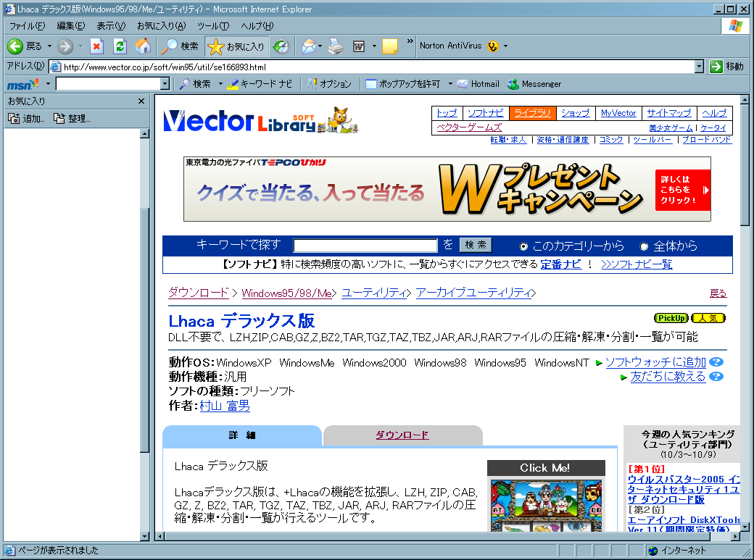Open Hotmail from the MSN toolbar
Viewport: 754px width, 560px height.
click(478, 84)
